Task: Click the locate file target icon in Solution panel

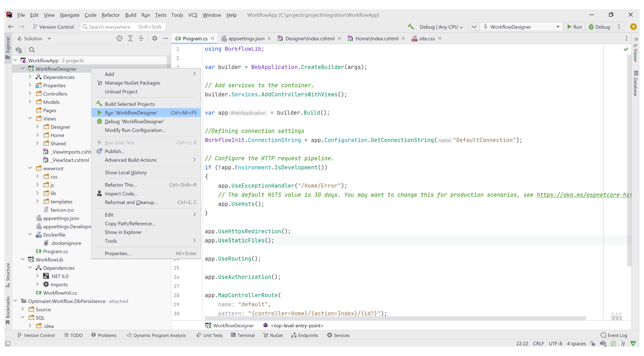Action: [119, 38]
